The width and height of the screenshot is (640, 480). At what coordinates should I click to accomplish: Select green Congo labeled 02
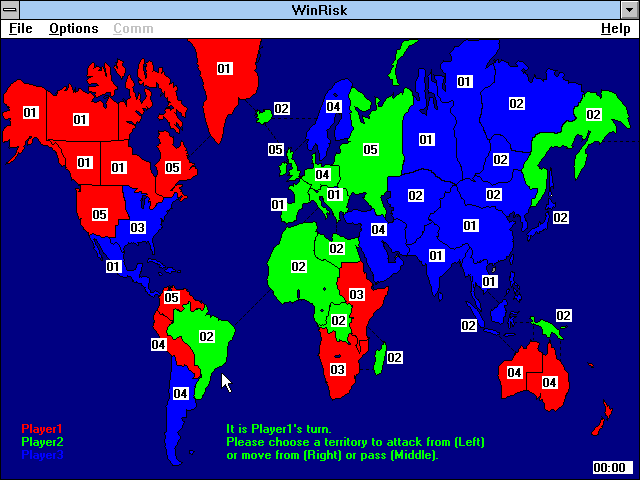(339, 320)
